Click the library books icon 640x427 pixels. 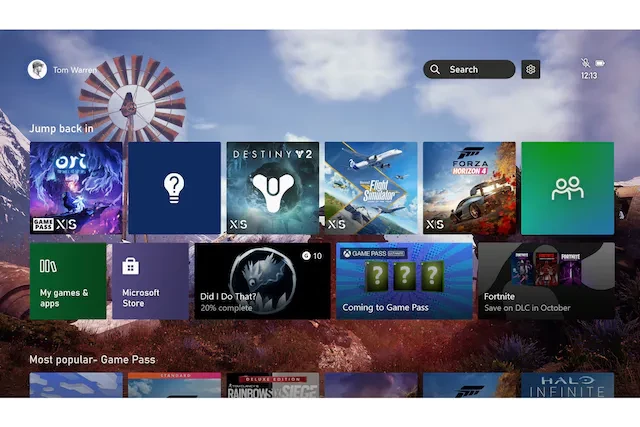click(x=48, y=266)
